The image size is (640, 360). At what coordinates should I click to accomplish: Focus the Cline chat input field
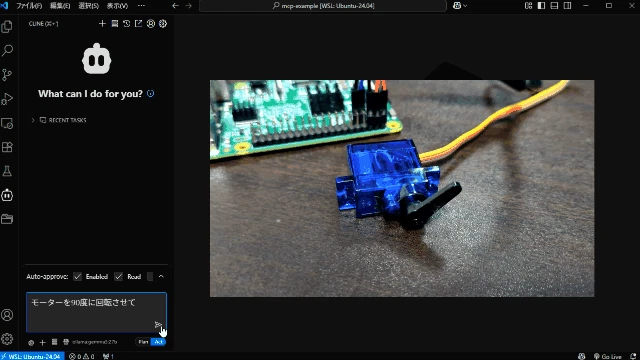click(96, 312)
